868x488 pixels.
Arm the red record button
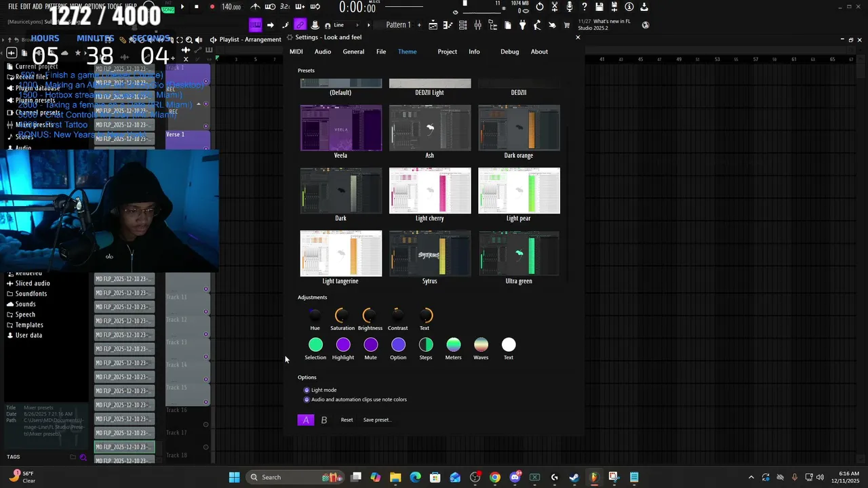[212, 7]
